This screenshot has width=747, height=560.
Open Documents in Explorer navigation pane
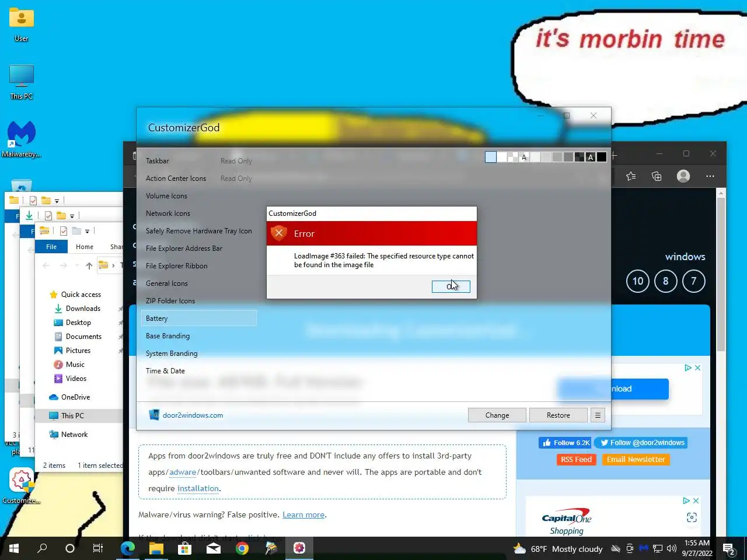[x=83, y=337]
